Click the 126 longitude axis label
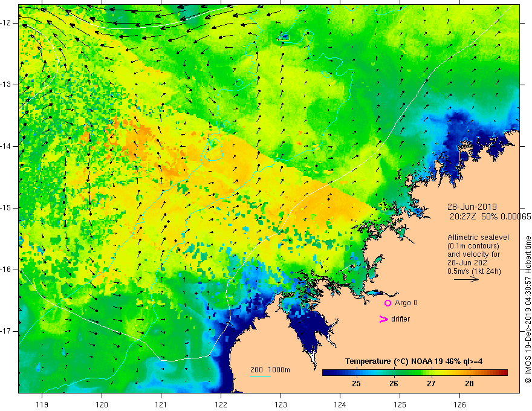The image size is (532, 411). [x=459, y=404]
